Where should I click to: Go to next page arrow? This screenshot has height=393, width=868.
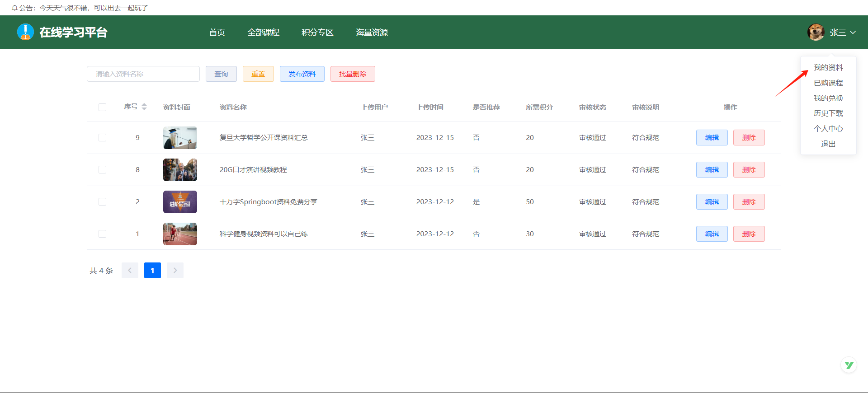pyautogui.click(x=175, y=270)
